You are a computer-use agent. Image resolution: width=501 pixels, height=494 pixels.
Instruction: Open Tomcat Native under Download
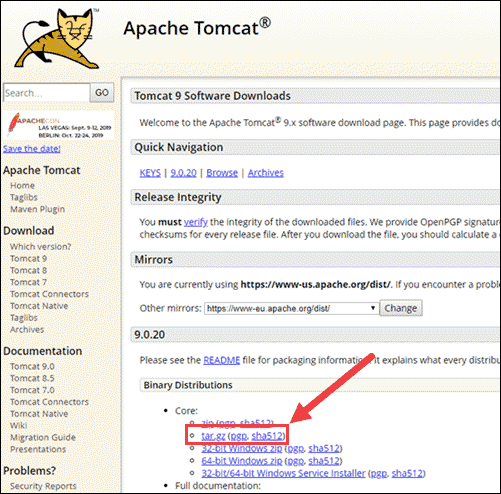[39, 306]
